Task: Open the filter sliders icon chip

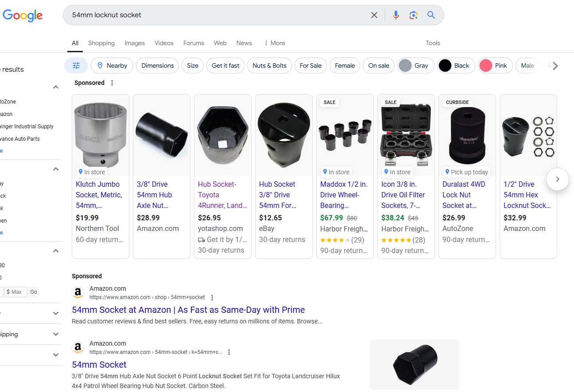Action: pos(76,65)
